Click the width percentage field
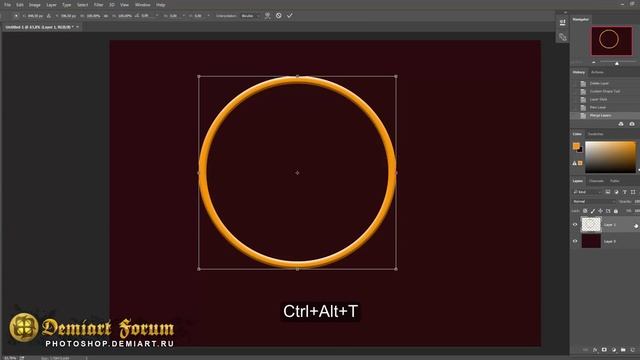 93,16
